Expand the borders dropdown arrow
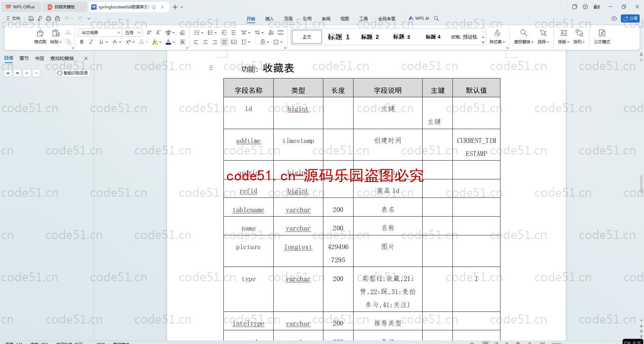Image resolution: width=644 pixels, height=344 pixels. coord(281,42)
